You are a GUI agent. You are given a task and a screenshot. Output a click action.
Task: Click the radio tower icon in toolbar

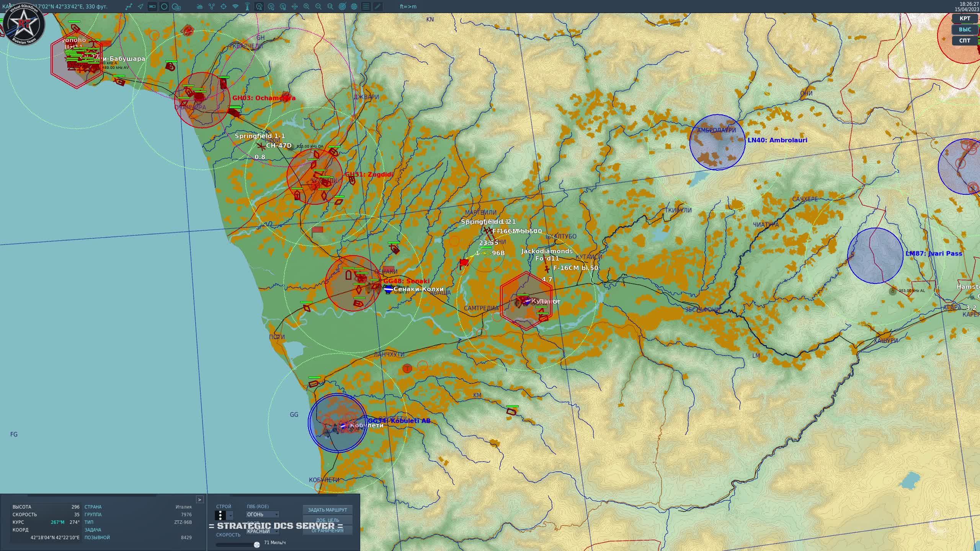(x=247, y=7)
